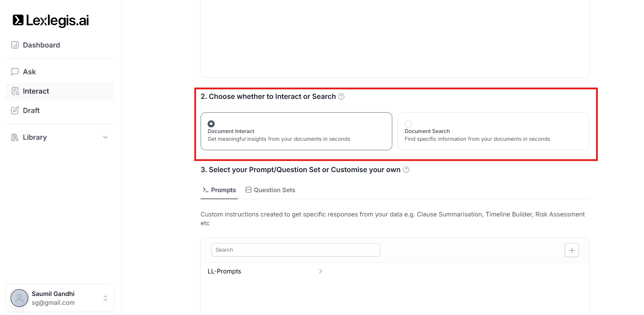Viewport: 644px width, 315px height.
Task: Click the Library books icon
Action: tap(15, 137)
